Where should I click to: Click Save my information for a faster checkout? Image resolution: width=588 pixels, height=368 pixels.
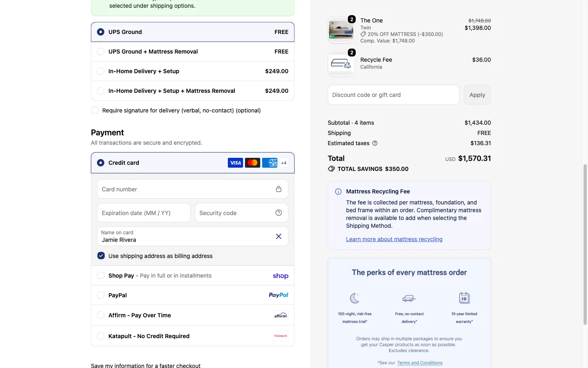[146, 366]
